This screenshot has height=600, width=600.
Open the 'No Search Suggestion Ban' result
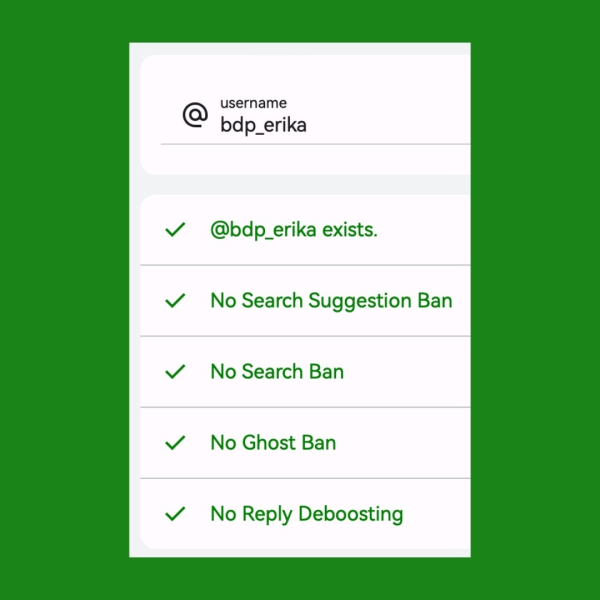click(x=331, y=301)
